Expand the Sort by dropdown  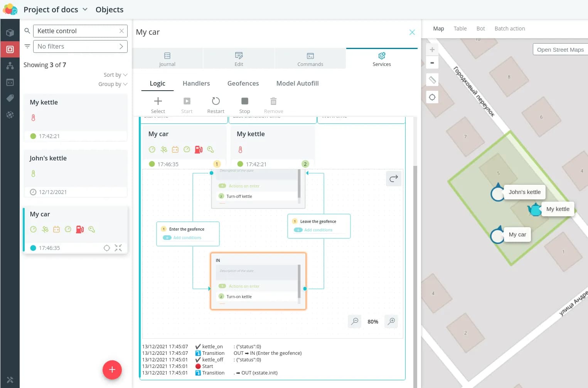point(115,75)
